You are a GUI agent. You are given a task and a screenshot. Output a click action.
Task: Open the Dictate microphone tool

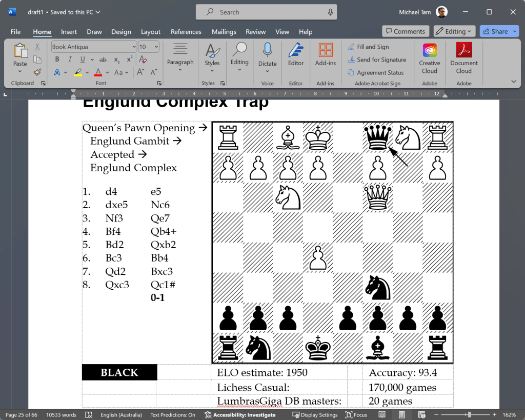267,56
